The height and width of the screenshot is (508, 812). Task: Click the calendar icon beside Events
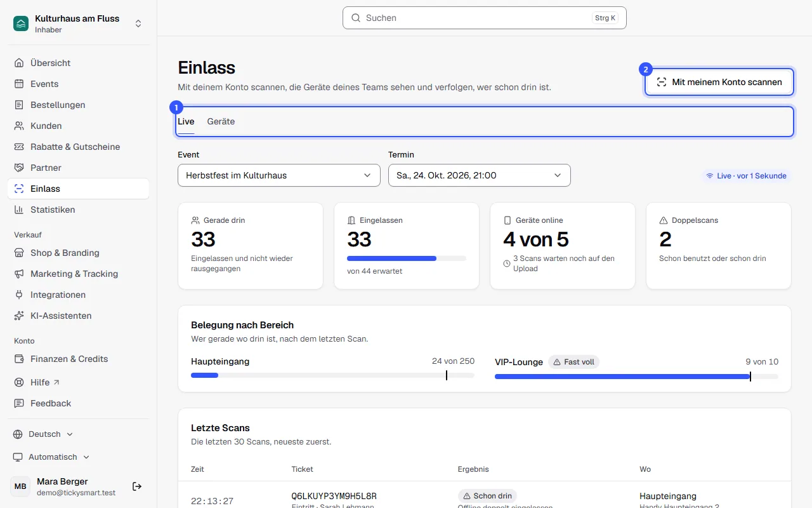19,84
